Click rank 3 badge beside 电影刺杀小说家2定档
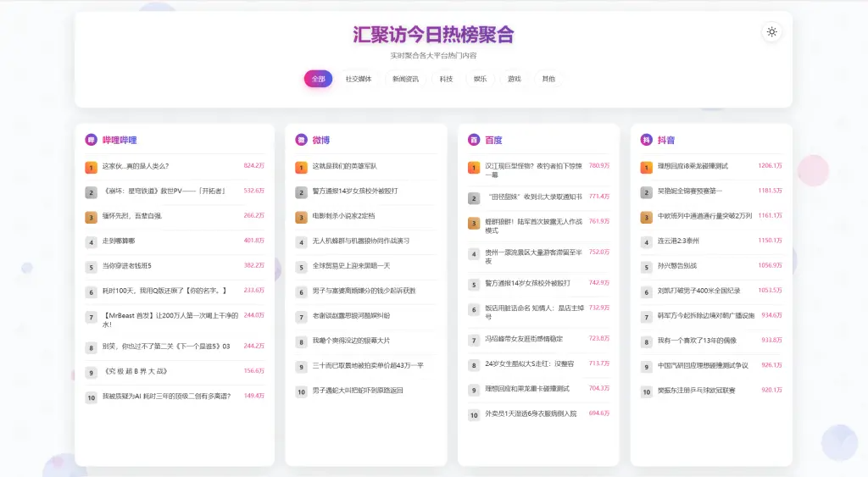This screenshot has height=477, width=868. click(301, 218)
